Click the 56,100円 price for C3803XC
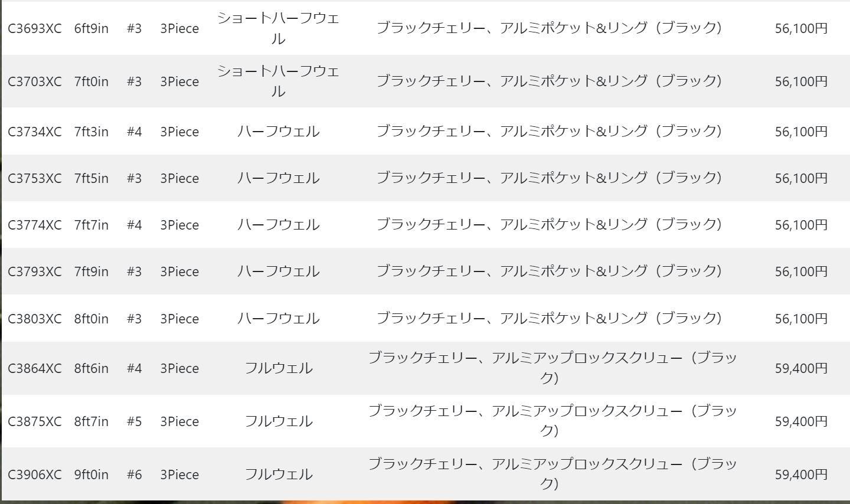This screenshot has width=850, height=504. (x=801, y=319)
